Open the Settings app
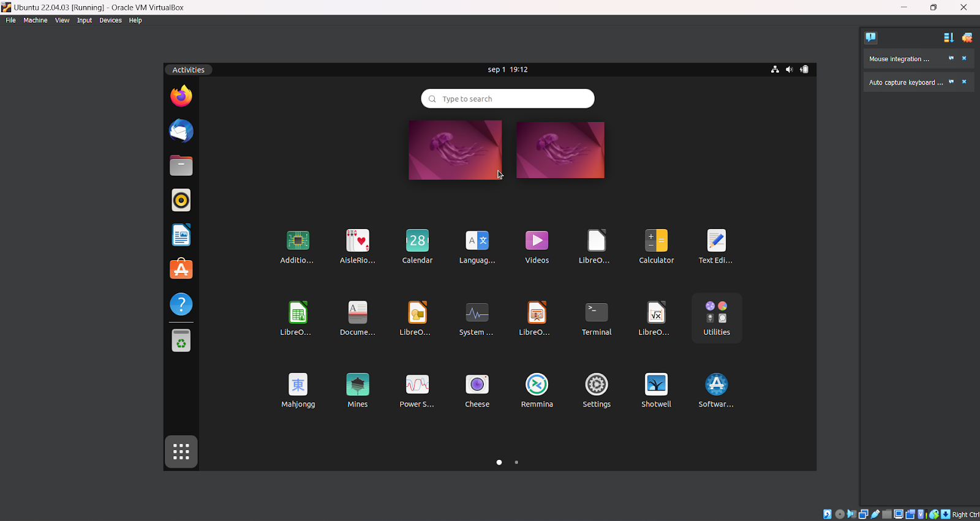 (x=597, y=390)
